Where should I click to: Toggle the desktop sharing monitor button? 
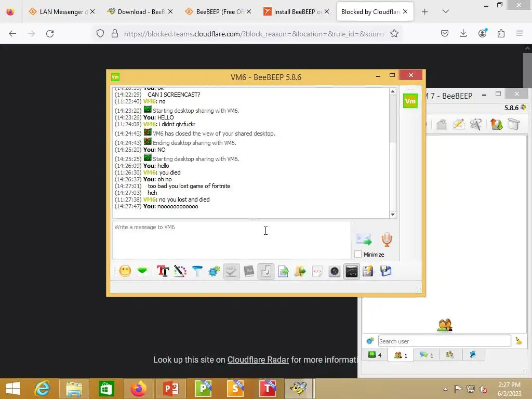(x=352, y=271)
